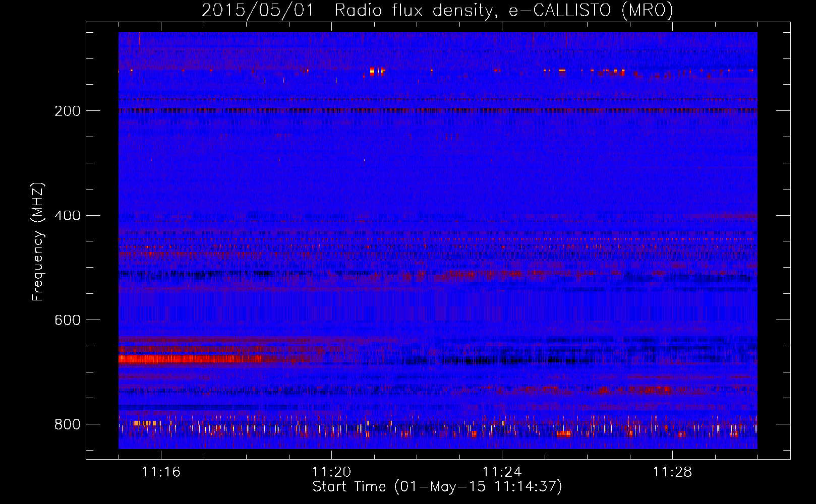Click the 11:24 time tick label

point(502,472)
